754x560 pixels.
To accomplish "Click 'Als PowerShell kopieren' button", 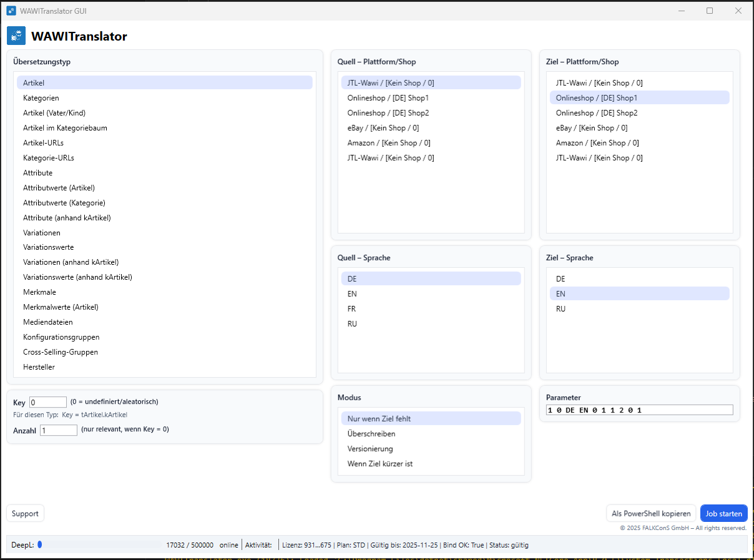I will pos(651,514).
